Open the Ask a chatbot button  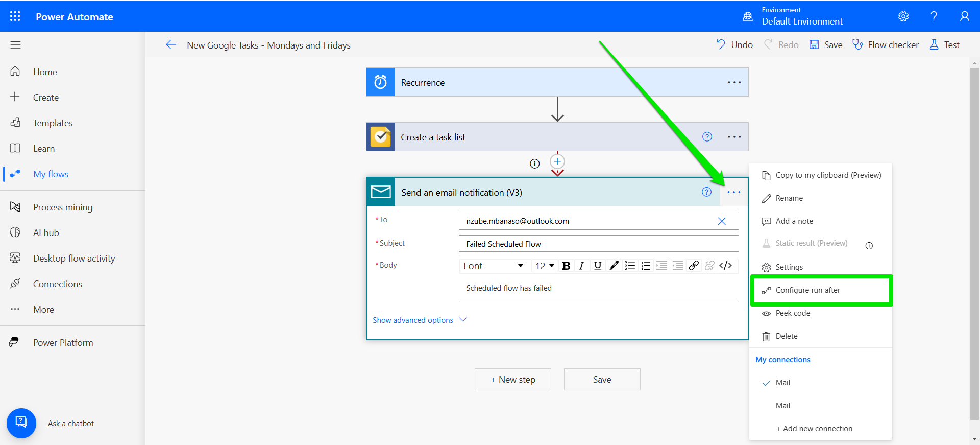click(21, 423)
